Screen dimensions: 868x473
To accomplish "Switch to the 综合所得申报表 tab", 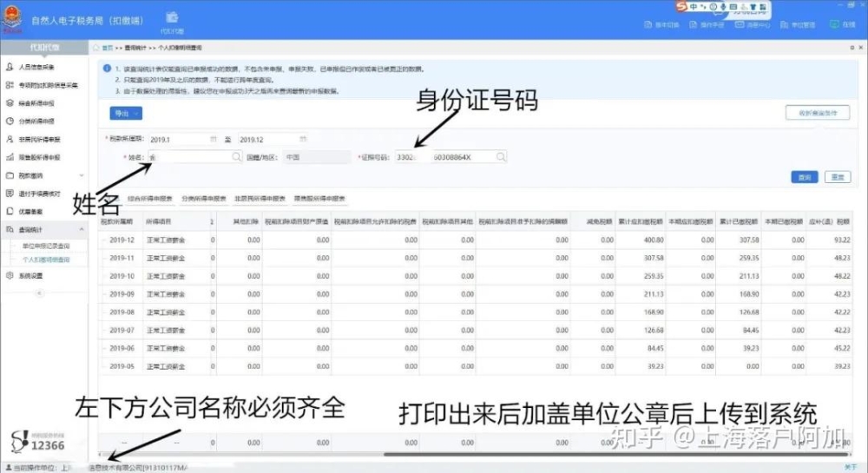I will (x=150, y=199).
